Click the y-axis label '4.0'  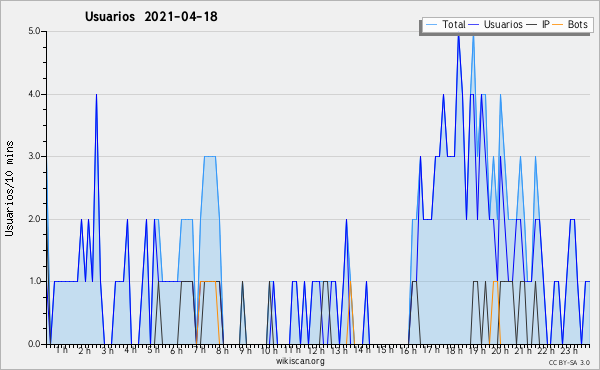(34, 94)
